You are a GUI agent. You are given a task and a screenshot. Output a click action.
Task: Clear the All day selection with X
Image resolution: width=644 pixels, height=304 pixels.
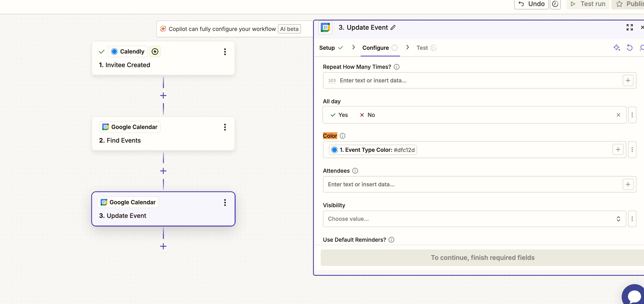pyautogui.click(x=618, y=115)
